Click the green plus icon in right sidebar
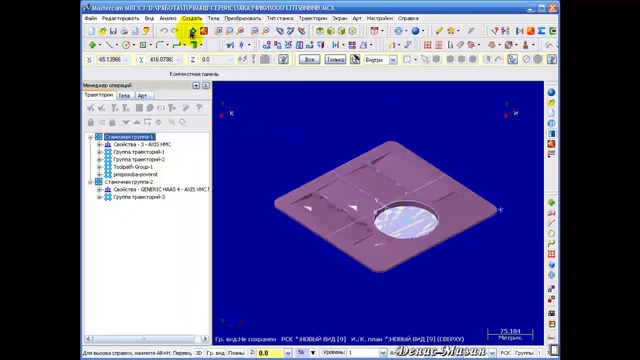Screen dimensions: 640x360 point(551,202)
